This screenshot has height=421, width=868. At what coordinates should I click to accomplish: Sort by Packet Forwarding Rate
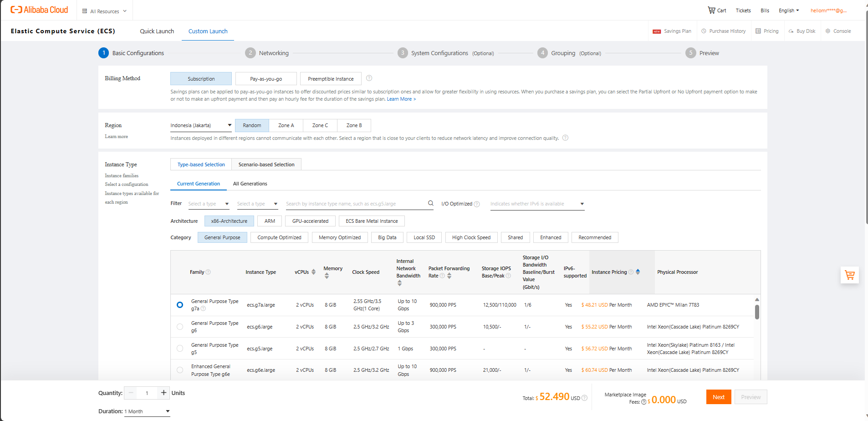coord(449,276)
